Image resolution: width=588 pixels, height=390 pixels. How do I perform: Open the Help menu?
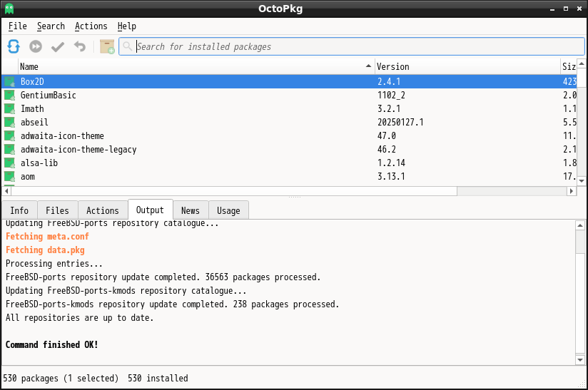coord(127,26)
